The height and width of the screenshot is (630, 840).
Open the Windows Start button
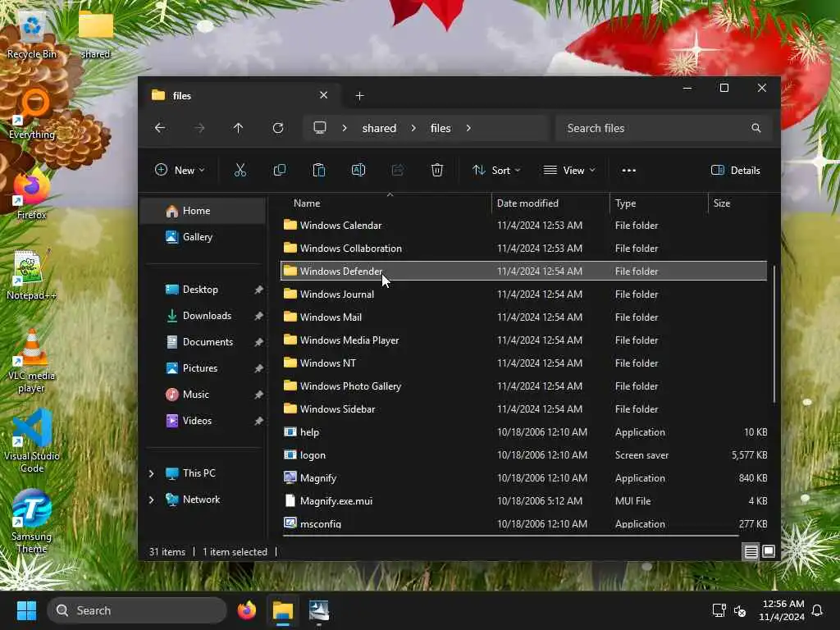click(x=26, y=610)
